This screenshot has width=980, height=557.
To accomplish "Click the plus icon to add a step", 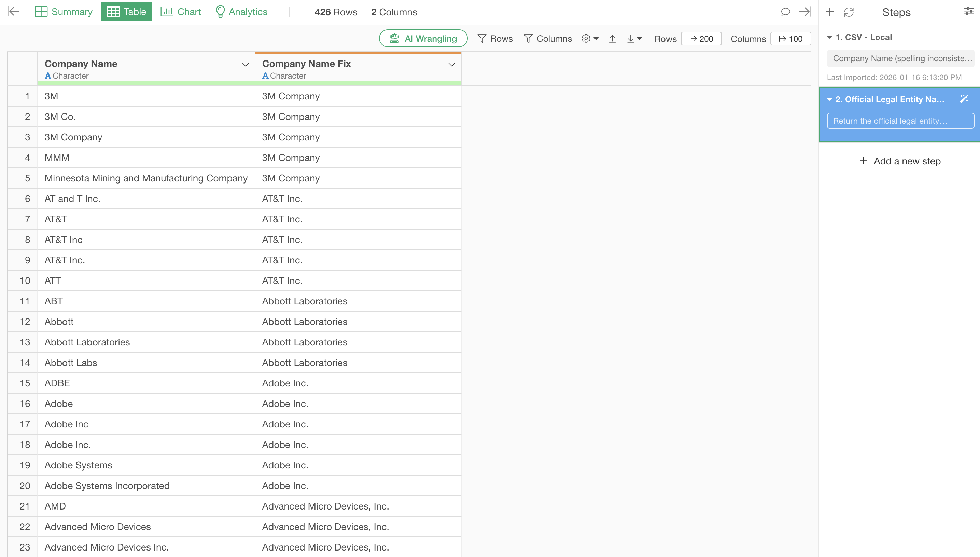I will click(x=829, y=12).
